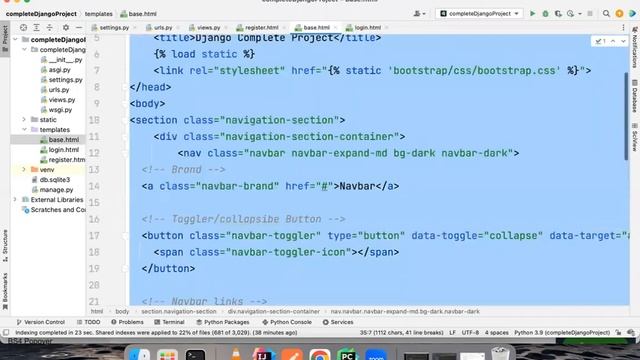Go to next highlighted problem arrow
Viewport: 640px width, 360px height.
point(623,41)
